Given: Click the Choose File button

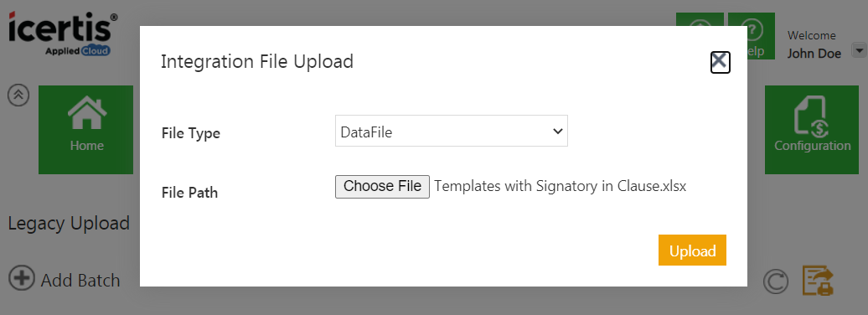Looking at the screenshot, I should coord(382,187).
